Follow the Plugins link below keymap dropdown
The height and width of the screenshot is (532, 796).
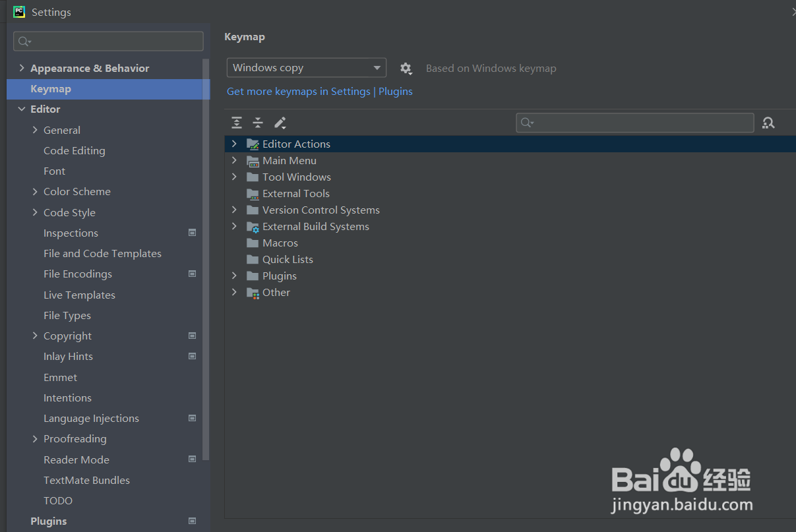tap(396, 92)
